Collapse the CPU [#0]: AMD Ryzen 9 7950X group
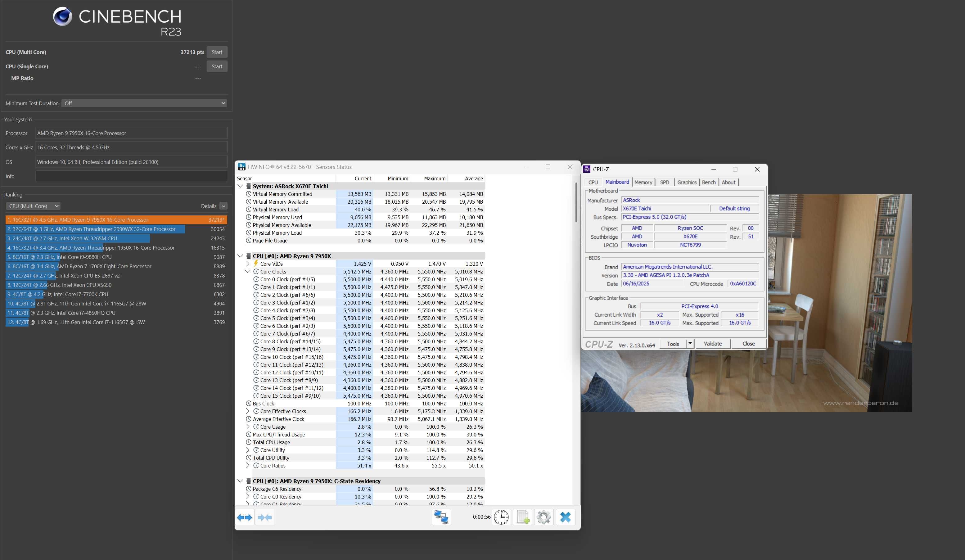This screenshot has width=965, height=560. (x=240, y=256)
